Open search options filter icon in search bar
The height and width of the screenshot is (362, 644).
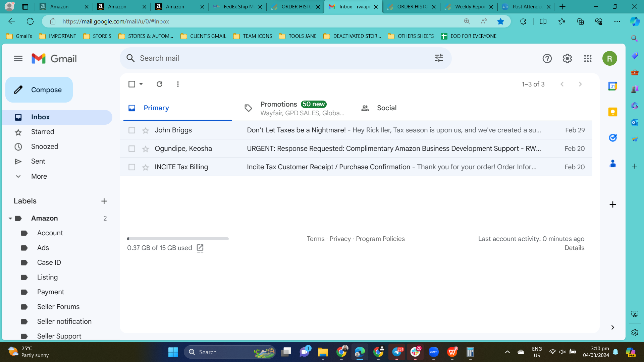click(439, 58)
